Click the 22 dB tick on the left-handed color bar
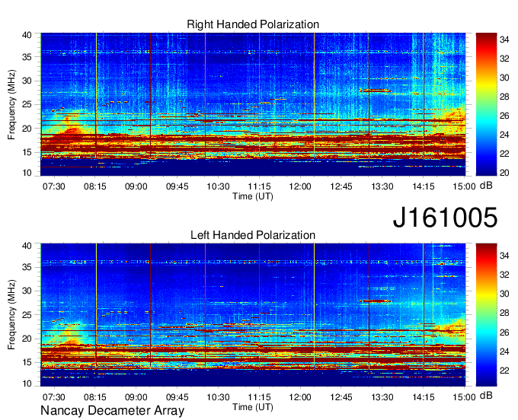The image size is (518, 420). (x=504, y=371)
